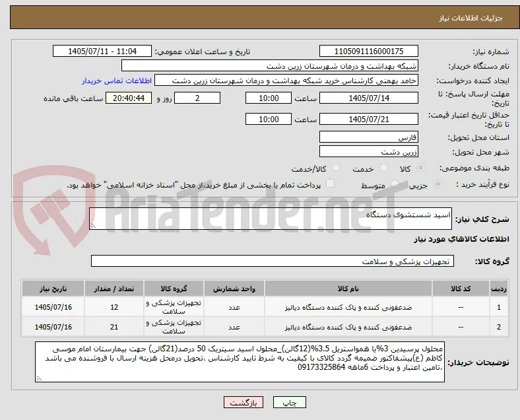Select the خدمت radio button

pos(383,168)
